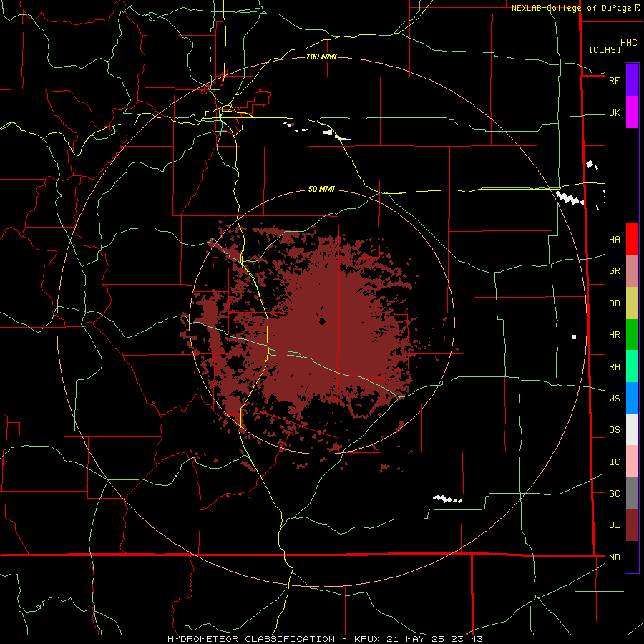Image resolution: width=644 pixels, height=644 pixels.
Task: Click the Hydrometeor Classification KPUX title text
Action: coord(326,639)
